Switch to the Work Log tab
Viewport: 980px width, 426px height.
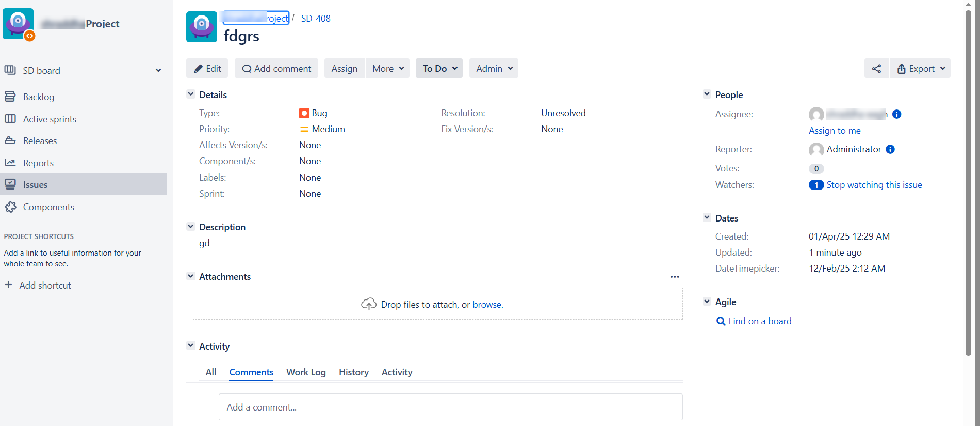point(306,372)
